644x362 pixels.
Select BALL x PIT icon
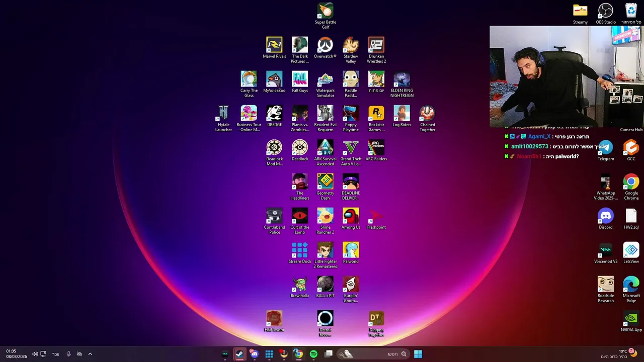[x=325, y=287]
